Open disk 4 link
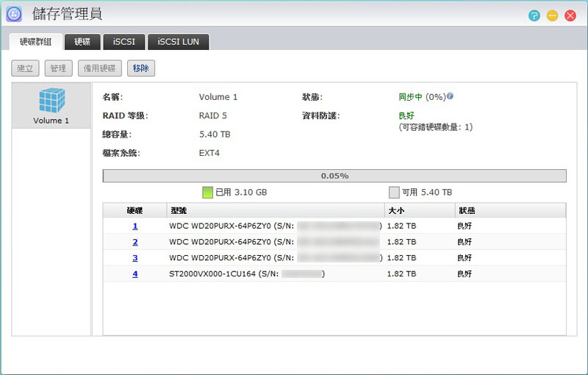Viewport: 588px width, 375px height. 135,274
